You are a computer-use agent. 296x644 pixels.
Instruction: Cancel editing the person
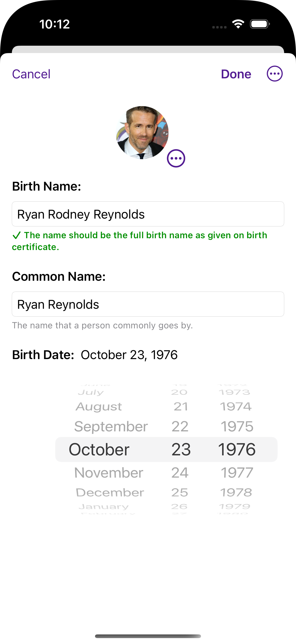(31, 74)
